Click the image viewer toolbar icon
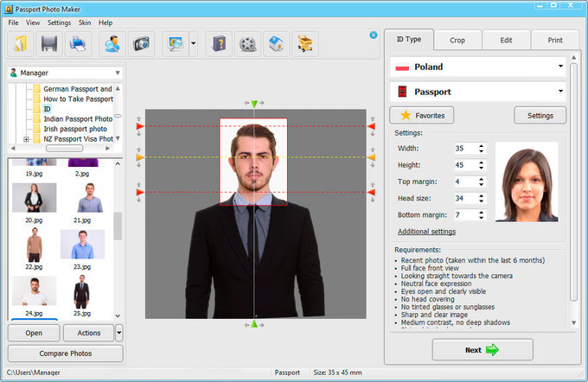This screenshot has width=588, height=382. tap(176, 44)
